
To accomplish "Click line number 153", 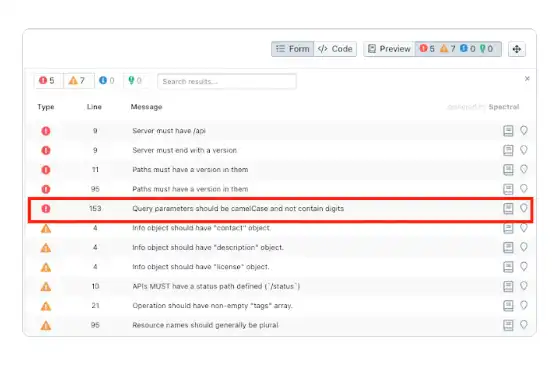I will [x=95, y=208].
